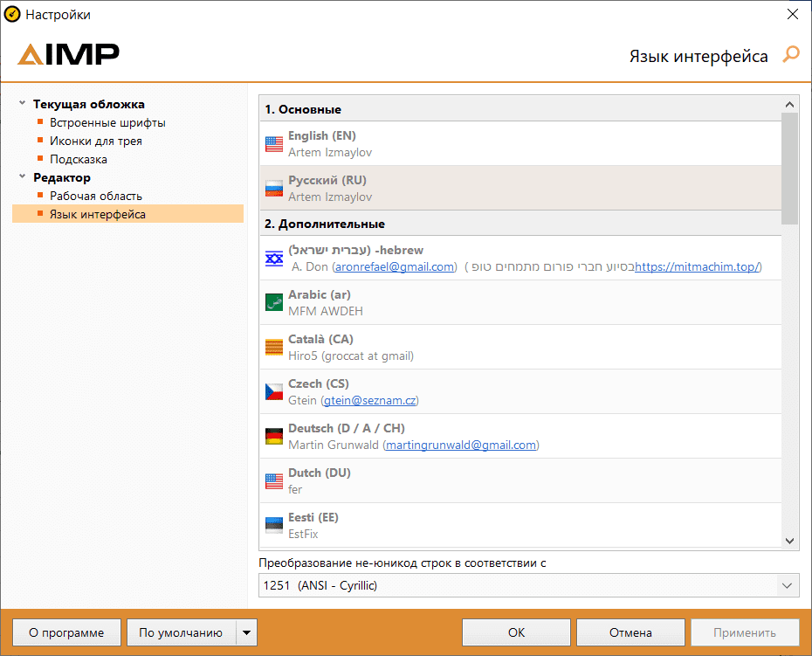Select the Czech (CS) language entry

pyautogui.click(x=520, y=391)
